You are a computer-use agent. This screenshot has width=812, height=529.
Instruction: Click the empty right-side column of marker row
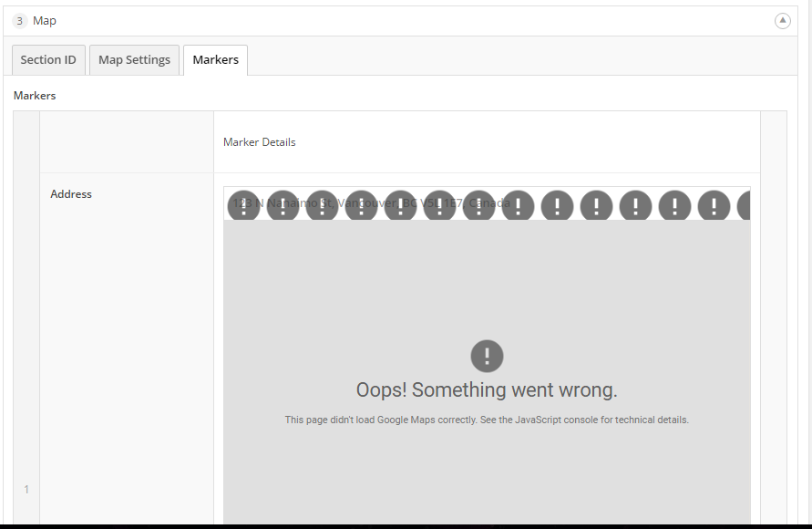point(773,319)
